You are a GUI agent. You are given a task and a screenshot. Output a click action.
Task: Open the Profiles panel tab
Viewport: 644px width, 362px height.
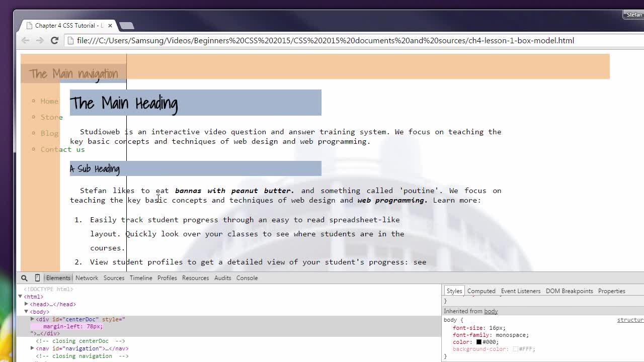point(167,278)
